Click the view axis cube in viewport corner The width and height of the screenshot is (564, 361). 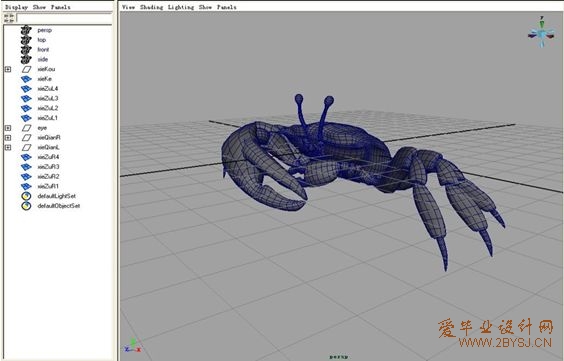pos(541,33)
